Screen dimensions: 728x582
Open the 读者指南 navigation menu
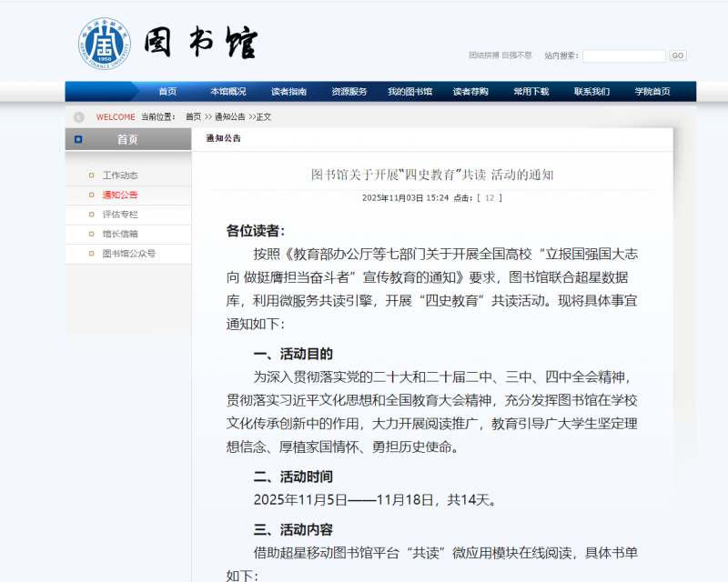point(288,92)
